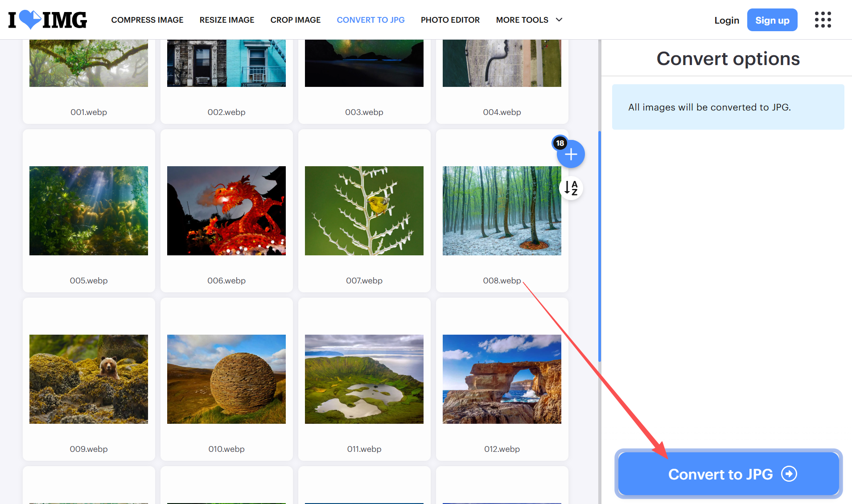Click the 'All images will be converted' notice

pyautogui.click(x=728, y=107)
